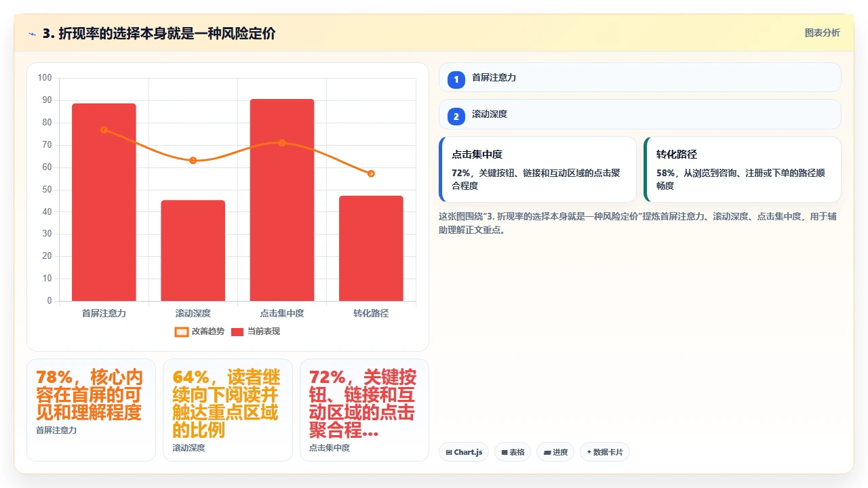Screen dimensions: 868x488
Task: Click the 转化路径 red bar
Action: (371, 248)
